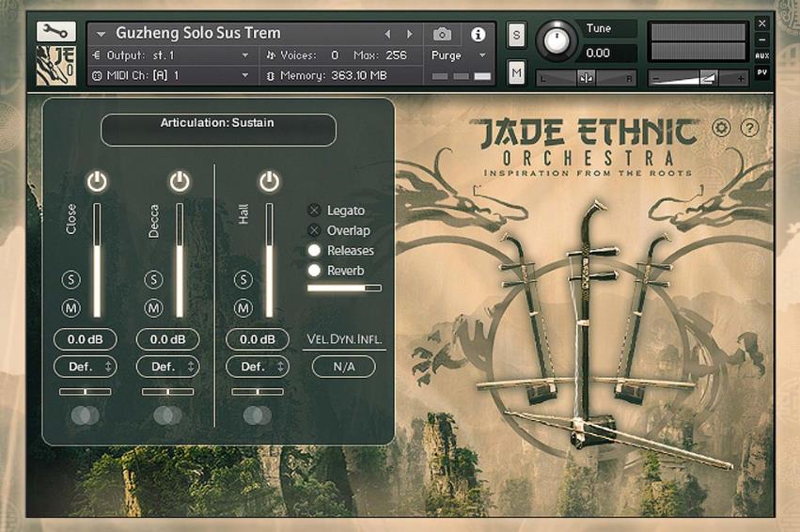Viewport: 800px width, 532px height.
Task: Increase volume with the plus icon
Action: [741, 79]
